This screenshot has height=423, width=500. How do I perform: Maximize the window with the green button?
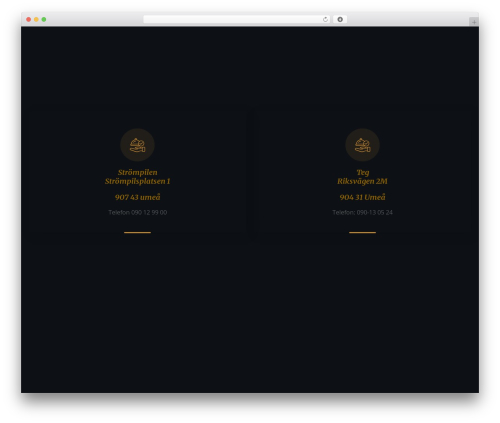(x=44, y=19)
